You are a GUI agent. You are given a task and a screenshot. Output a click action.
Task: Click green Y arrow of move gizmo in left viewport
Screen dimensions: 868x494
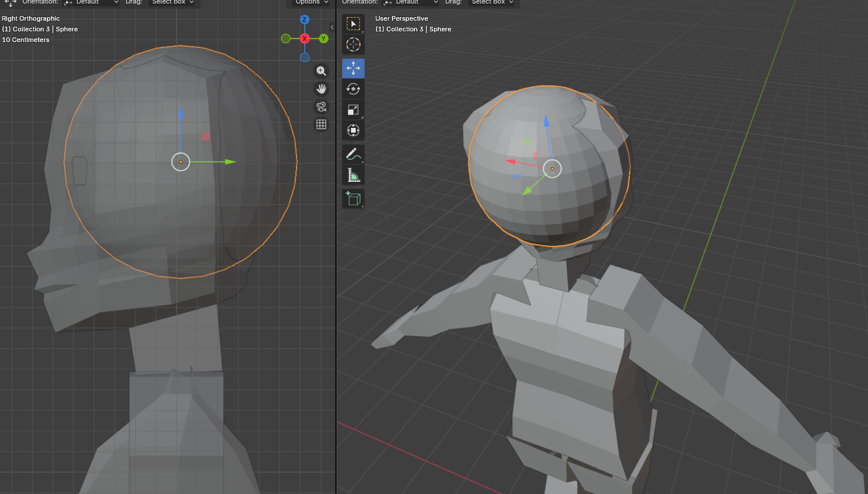[x=230, y=162]
